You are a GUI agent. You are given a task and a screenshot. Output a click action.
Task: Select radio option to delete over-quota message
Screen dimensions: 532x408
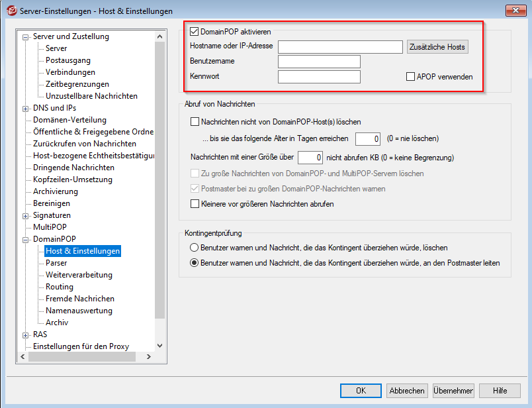pyautogui.click(x=195, y=248)
